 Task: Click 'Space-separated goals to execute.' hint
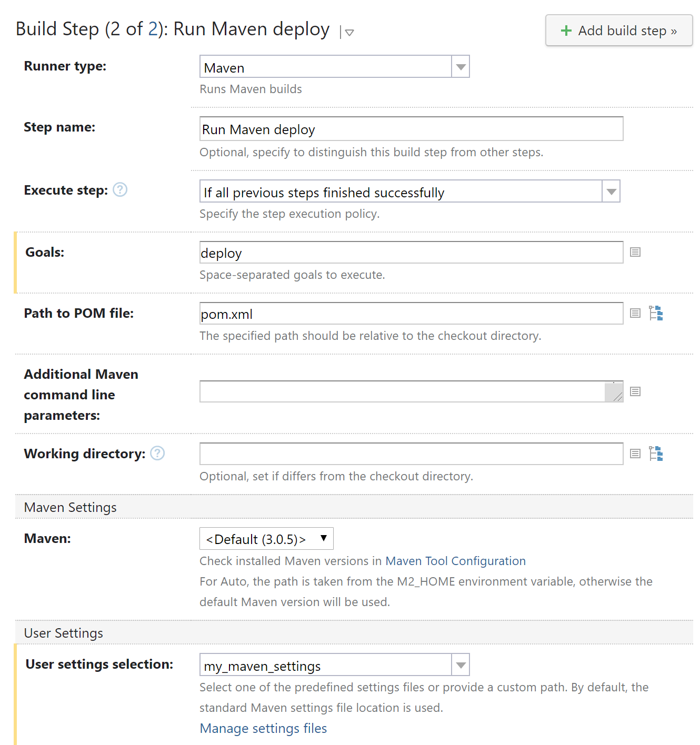tap(293, 275)
